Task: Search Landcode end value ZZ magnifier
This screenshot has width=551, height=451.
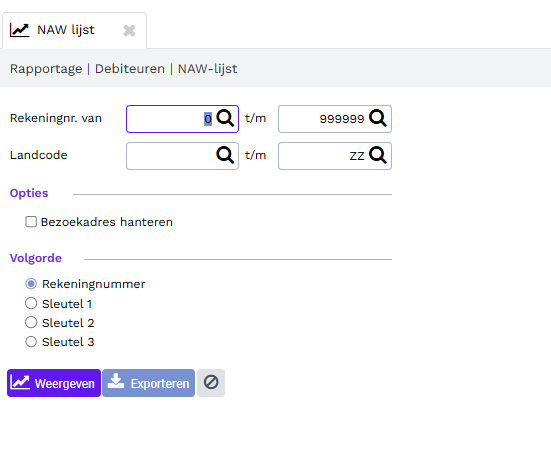Action: pyautogui.click(x=378, y=155)
